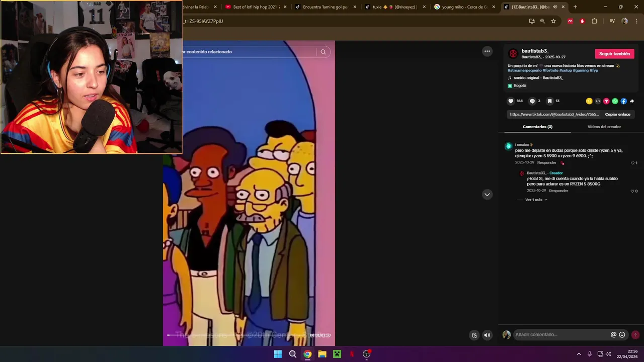This screenshot has height=362, width=644.
Task: Open the #setup hashtag
Action: [566, 71]
